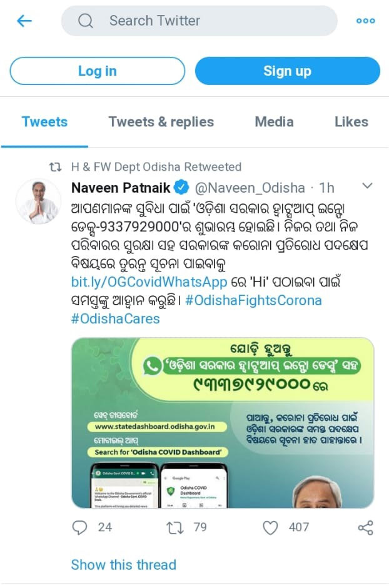Share the tweet via share icon
Viewport: 389px width, 588px height.
[x=365, y=527]
